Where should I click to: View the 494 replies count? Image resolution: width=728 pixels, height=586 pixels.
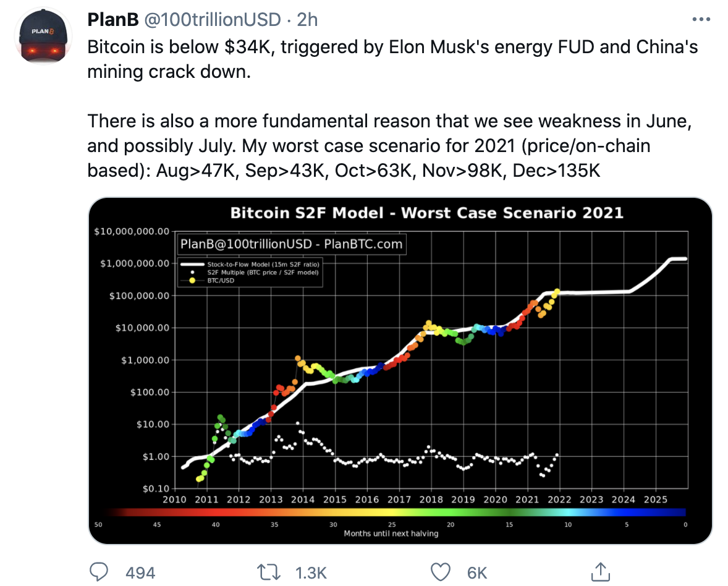pos(140,572)
